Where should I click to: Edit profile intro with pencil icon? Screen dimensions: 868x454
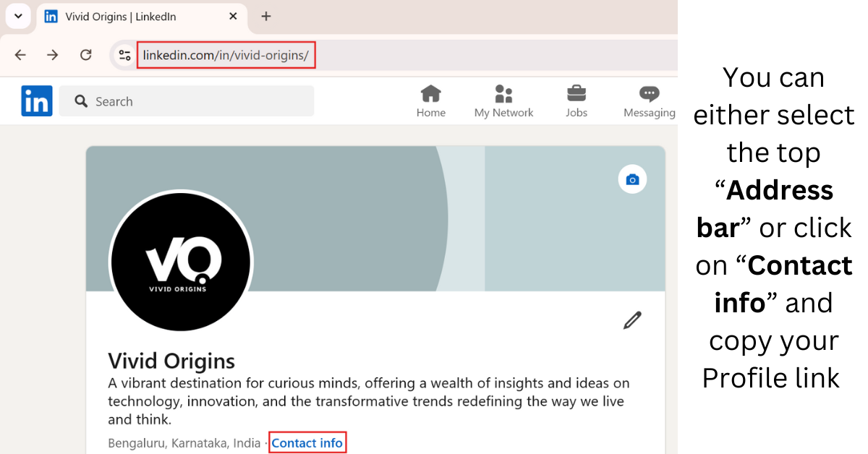[x=632, y=320]
